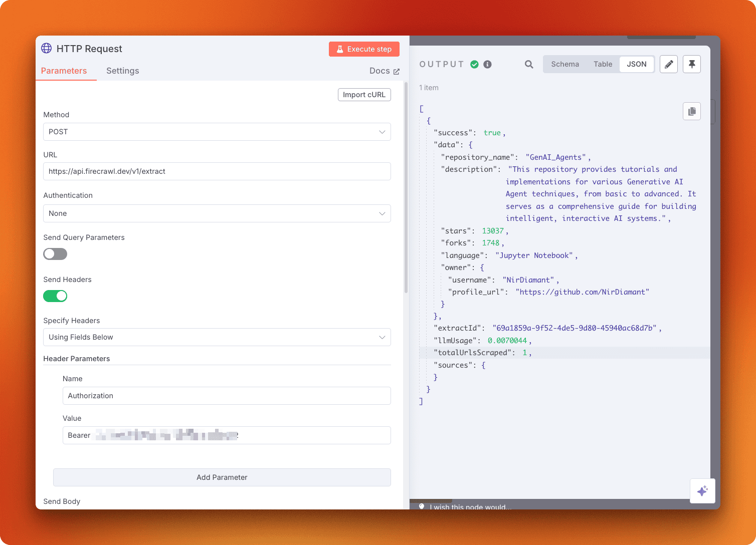Click the info icon beside OUTPUT

click(487, 64)
